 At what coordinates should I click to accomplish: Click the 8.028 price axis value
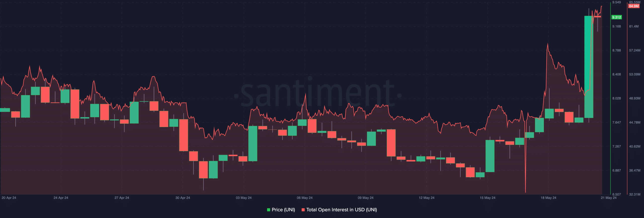point(617,98)
